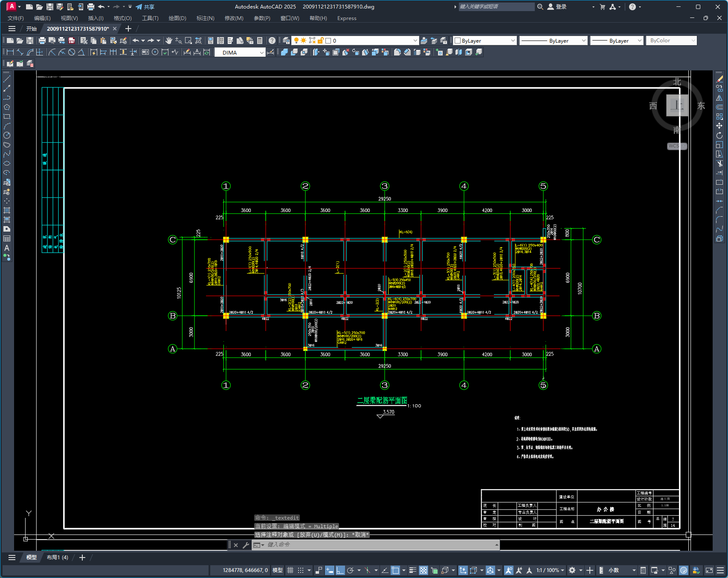Image resolution: width=728 pixels, height=578 pixels.
Task: Click the Quick Calculator icon
Action: [260, 41]
